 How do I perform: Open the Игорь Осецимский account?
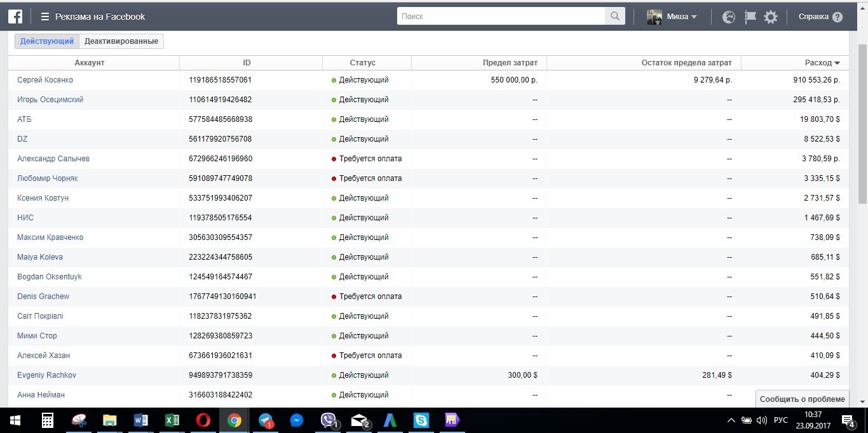click(50, 100)
